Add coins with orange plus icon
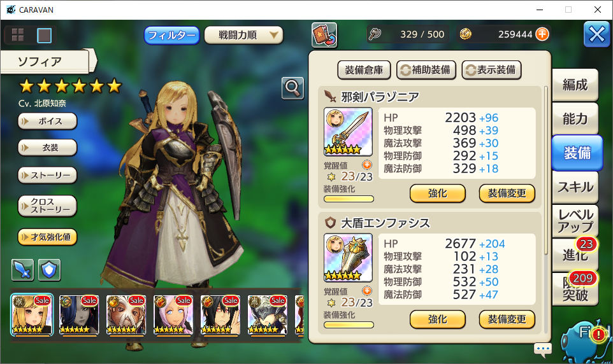The width and height of the screenshot is (613, 364). click(x=542, y=34)
